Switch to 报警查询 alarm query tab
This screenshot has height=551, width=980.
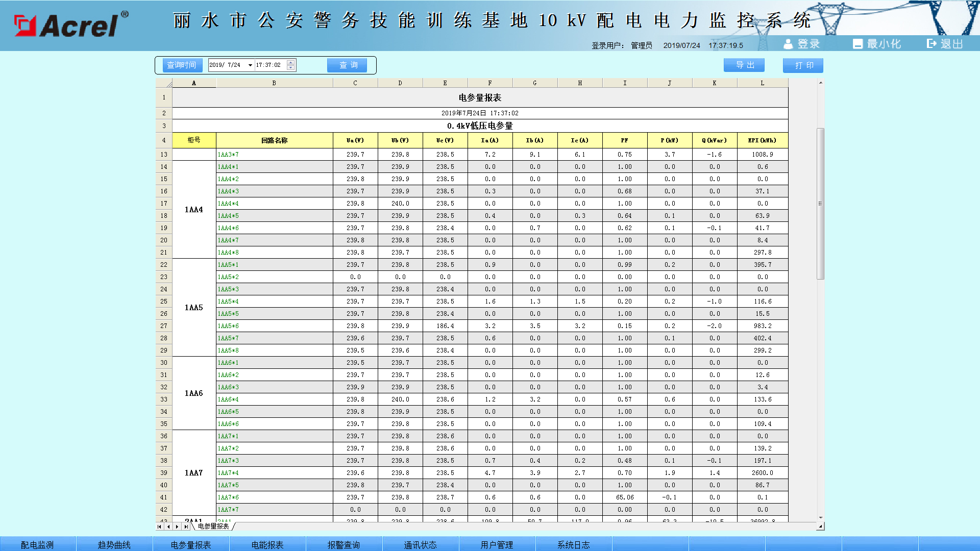[x=344, y=545]
